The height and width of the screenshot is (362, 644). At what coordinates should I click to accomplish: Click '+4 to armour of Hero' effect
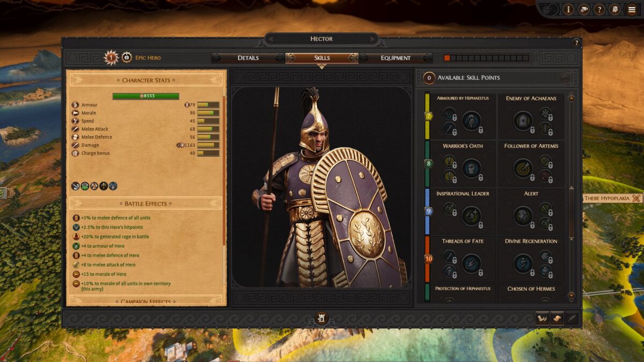pyautogui.click(x=103, y=246)
